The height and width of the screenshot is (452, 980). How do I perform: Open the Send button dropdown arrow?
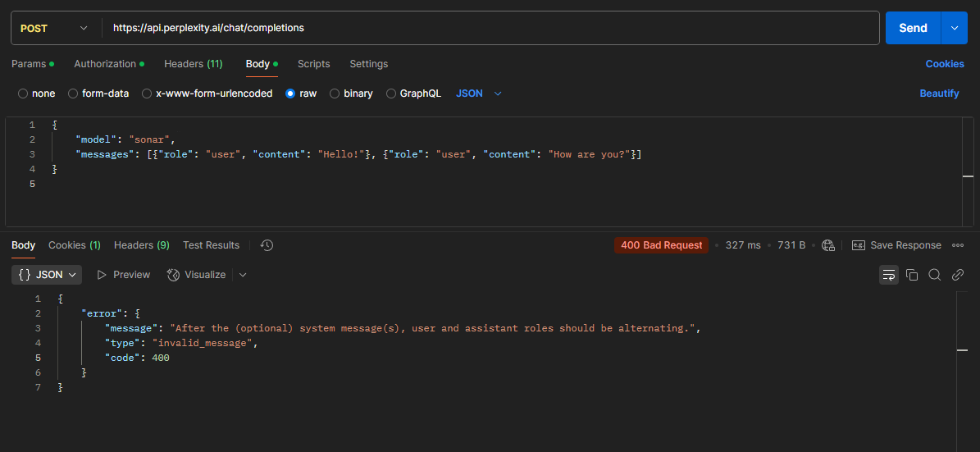(x=955, y=28)
